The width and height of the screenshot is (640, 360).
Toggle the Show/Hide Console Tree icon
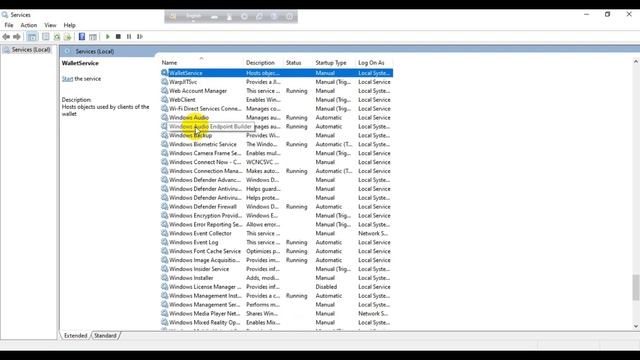point(32,37)
